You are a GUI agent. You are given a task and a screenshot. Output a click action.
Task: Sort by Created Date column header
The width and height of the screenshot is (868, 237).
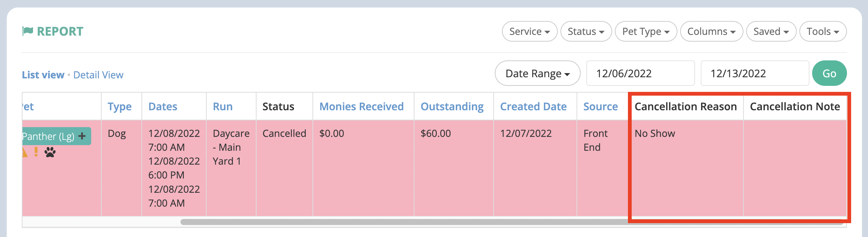(533, 106)
